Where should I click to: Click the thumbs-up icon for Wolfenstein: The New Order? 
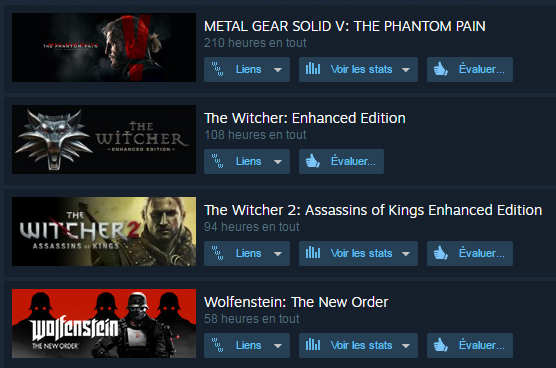click(441, 345)
